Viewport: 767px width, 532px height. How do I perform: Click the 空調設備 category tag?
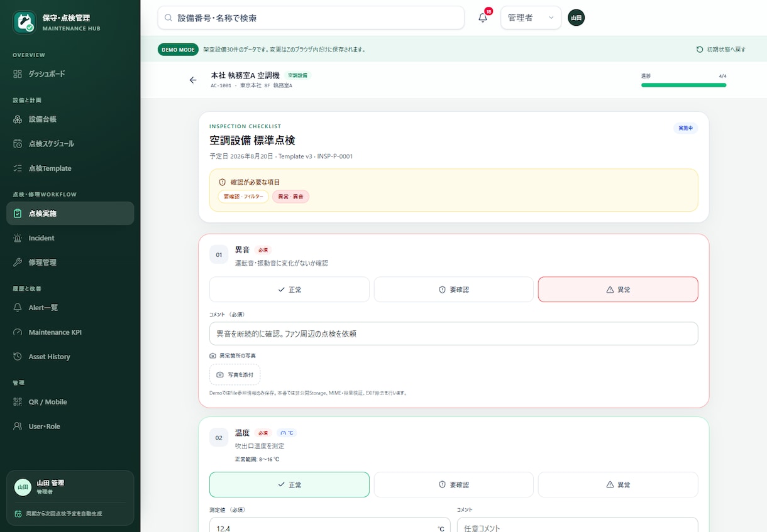297,75
